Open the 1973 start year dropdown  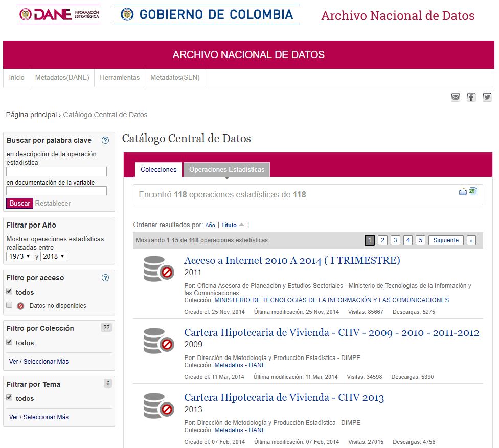[x=20, y=256]
